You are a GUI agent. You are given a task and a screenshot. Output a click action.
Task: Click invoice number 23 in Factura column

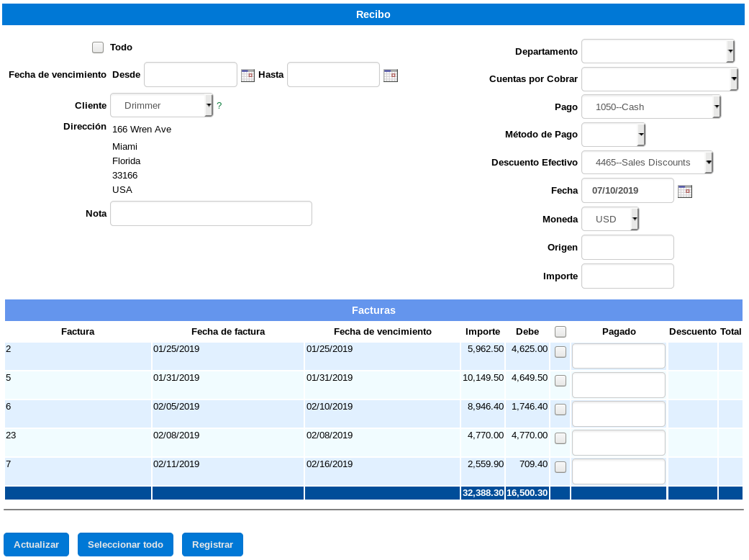click(11, 435)
